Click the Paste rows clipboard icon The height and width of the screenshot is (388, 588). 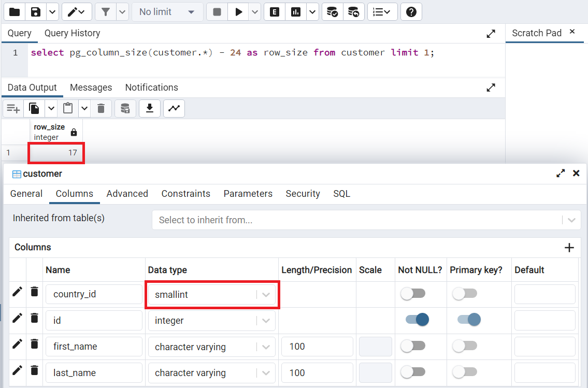[x=68, y=109]
